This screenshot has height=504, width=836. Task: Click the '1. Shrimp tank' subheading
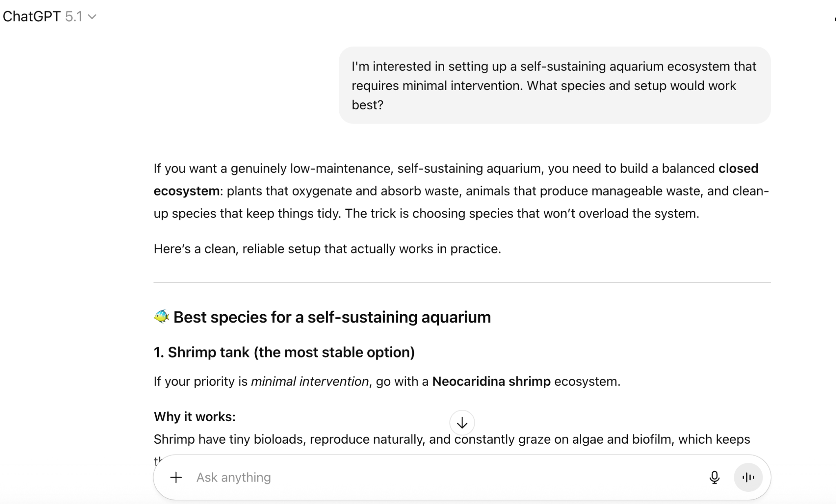coord(284,352)
